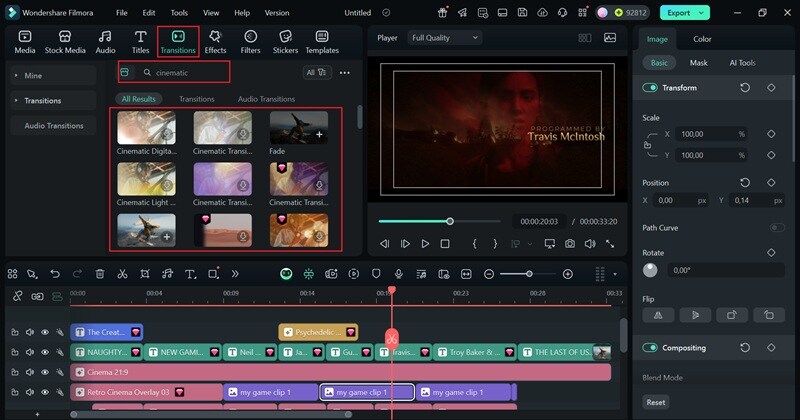
Task: Open the Tools menu
Action: (179, 13)
